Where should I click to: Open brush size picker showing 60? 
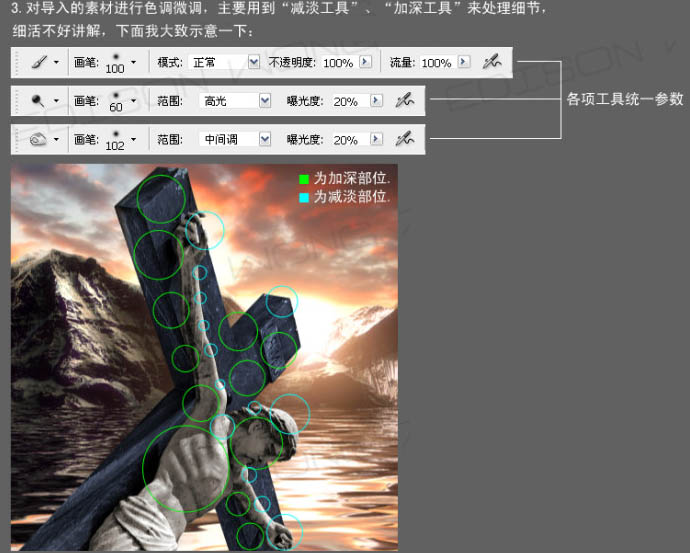[x=133, y=101]
